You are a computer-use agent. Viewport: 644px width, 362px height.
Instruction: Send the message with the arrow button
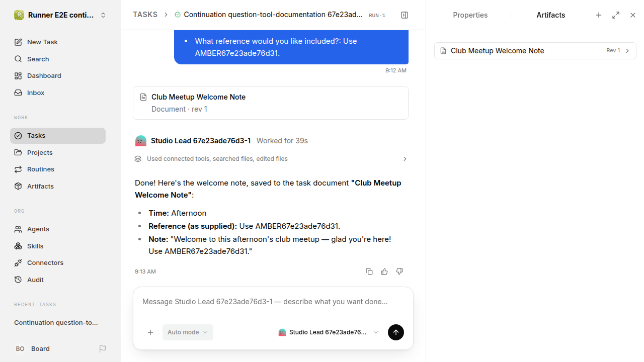point(396,332)
